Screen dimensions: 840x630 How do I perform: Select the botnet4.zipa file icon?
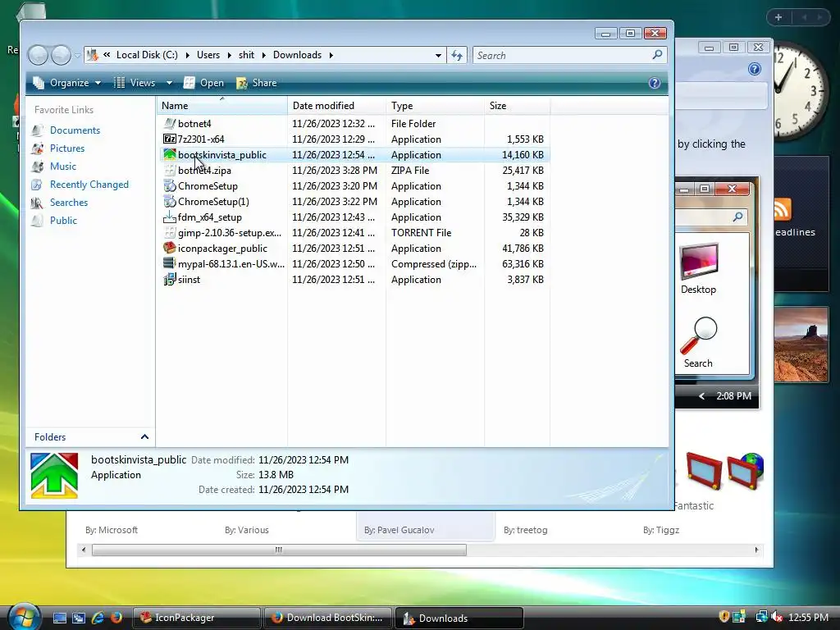170,171
